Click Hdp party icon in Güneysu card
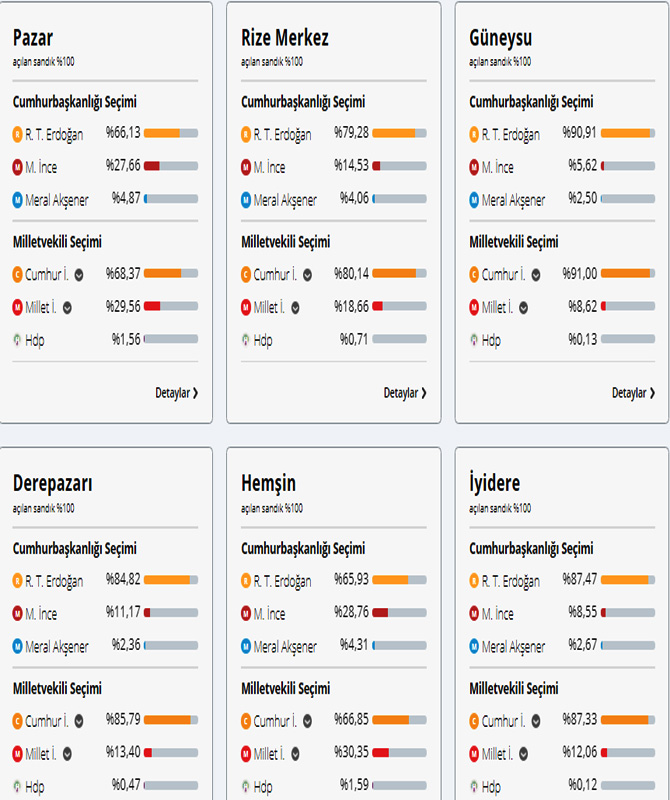Image resolution: width=670 pixels, height=800 pixels. point(475,340)
